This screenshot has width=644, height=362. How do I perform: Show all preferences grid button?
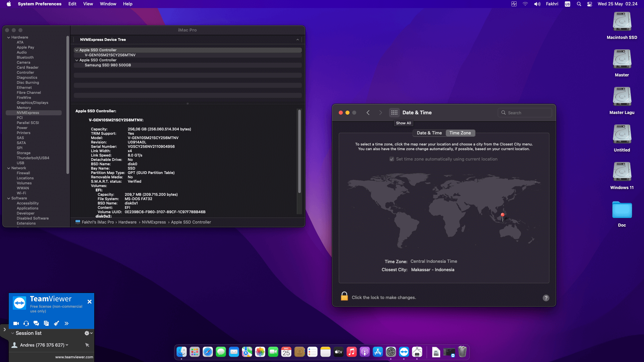tap(394, 113)
